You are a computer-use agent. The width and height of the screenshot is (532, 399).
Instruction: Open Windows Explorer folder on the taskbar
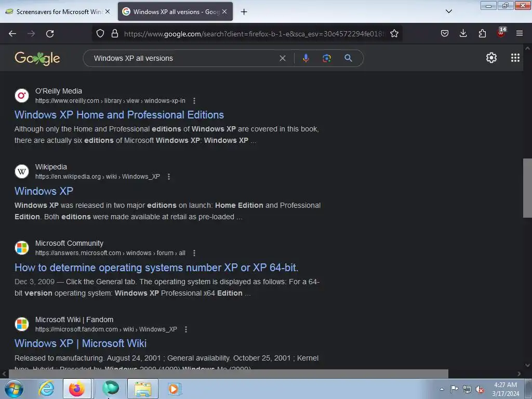143,389
